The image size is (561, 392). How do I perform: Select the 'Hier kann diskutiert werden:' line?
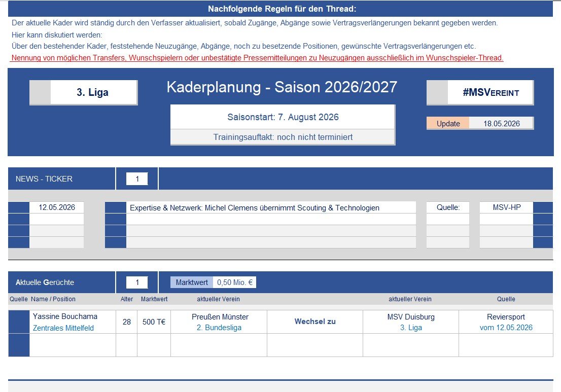click(x=57, y=34)
